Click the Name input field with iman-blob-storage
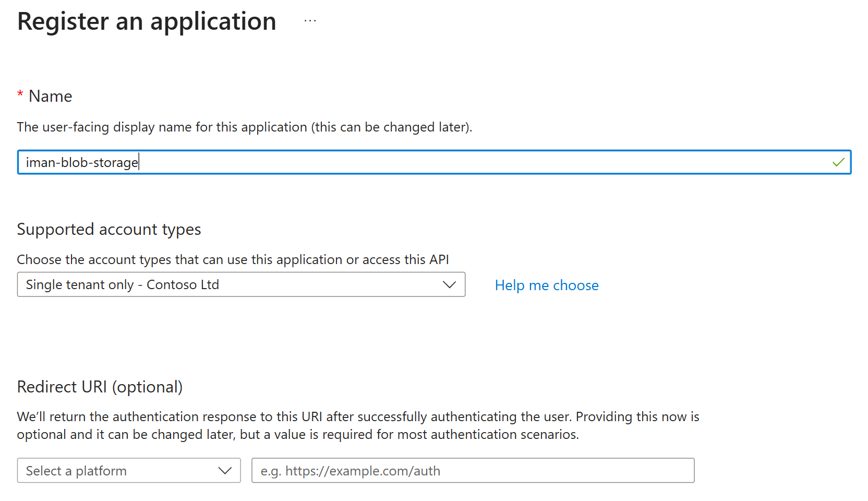 point(434,162)
